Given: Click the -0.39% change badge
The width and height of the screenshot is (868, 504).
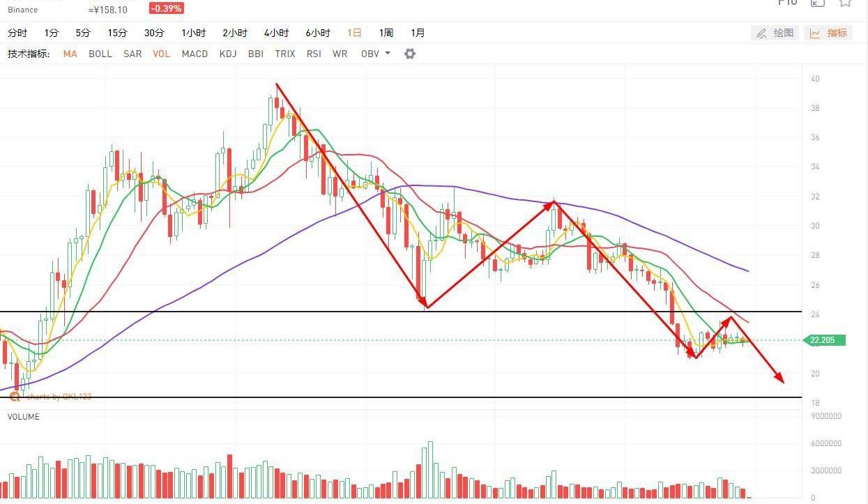Looking at the screenshot, I should 166,8.
